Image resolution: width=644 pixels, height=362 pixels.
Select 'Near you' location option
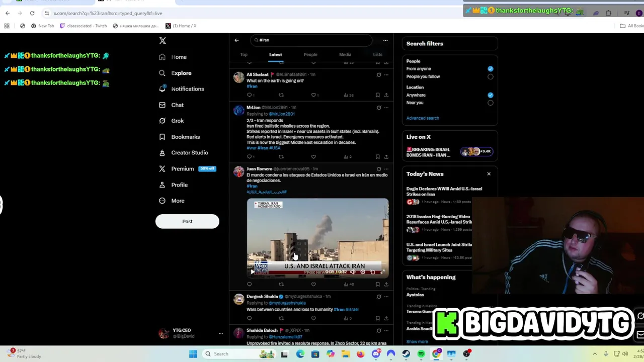coord(490,103)
